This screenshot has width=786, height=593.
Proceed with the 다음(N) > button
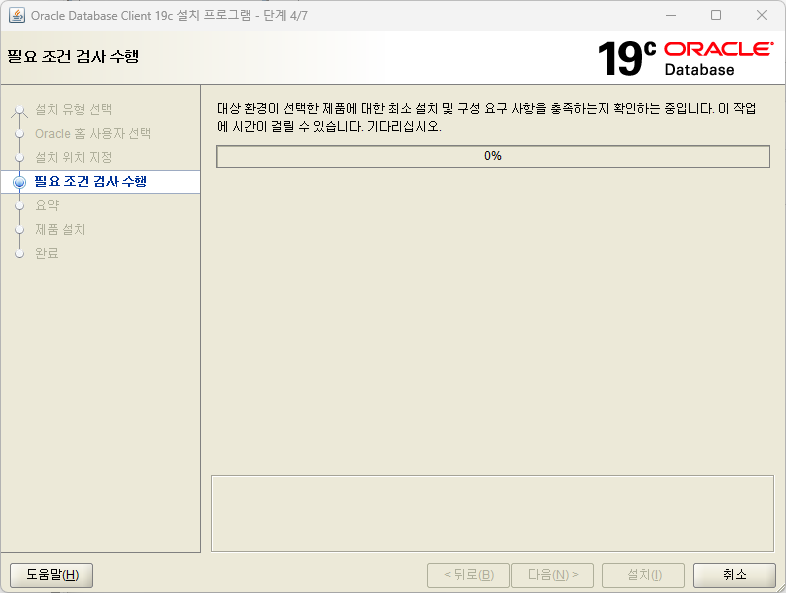point(553,574)
